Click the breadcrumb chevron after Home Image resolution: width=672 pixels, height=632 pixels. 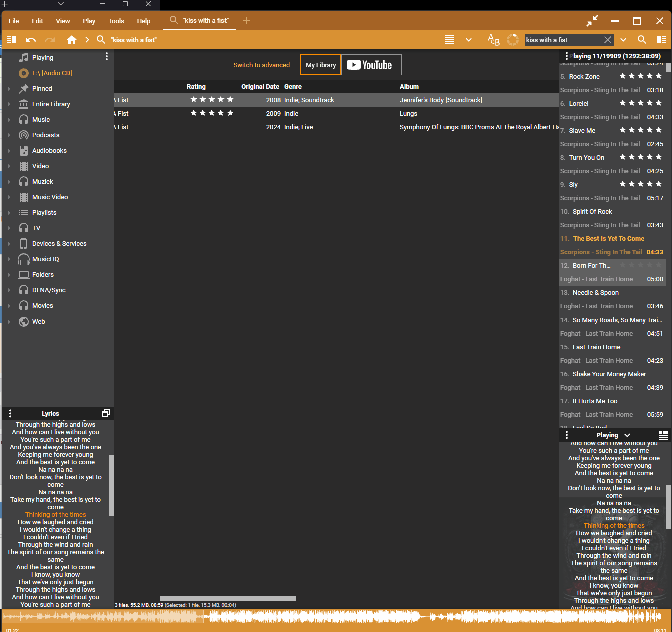[x=87, y=39]
